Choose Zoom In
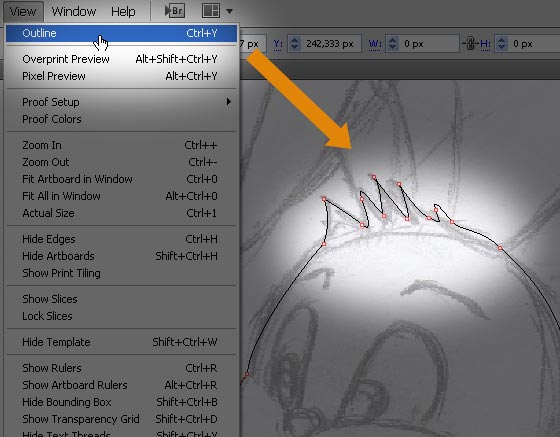Image resolution: width=560 pixels, height=437 pixels. click(121, 145)
